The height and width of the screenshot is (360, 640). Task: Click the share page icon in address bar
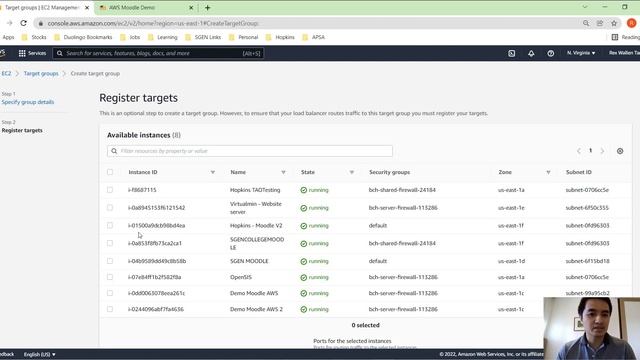tap(600, 23)
